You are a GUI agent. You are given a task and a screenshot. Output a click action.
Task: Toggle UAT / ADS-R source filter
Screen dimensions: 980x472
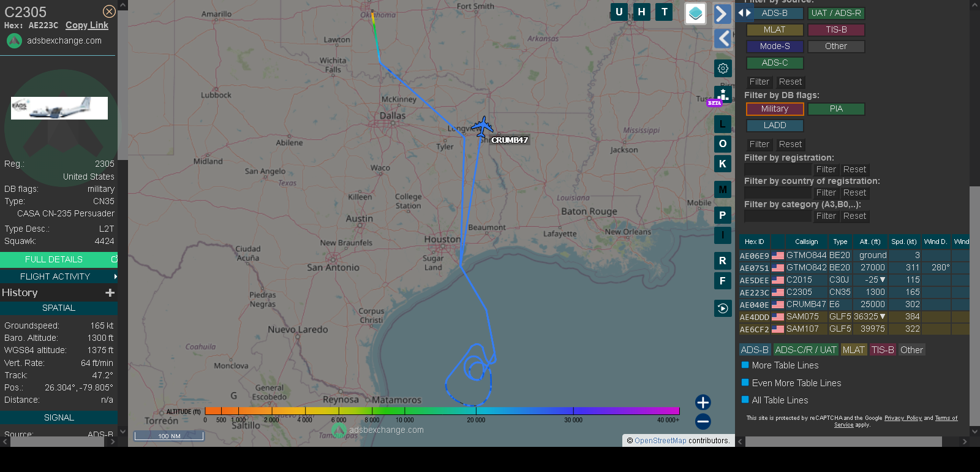pos(836,13)
